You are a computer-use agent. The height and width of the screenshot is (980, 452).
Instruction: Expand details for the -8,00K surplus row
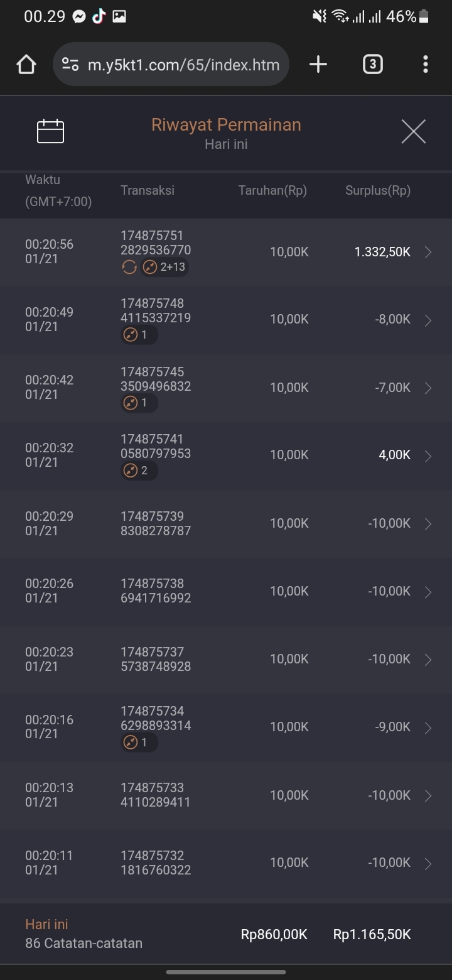tap(428, 320)
